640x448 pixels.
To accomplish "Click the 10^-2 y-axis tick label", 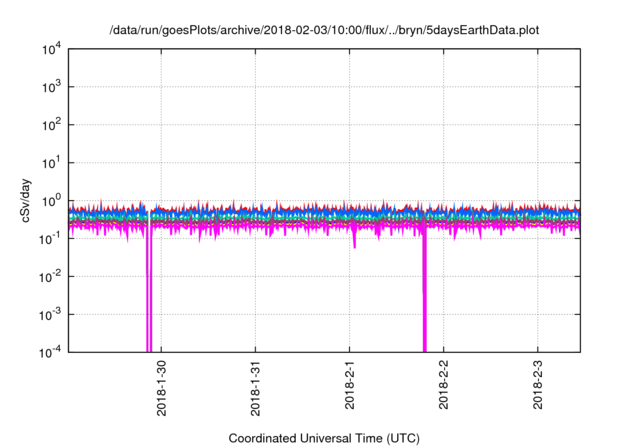I will coord(51,277).
